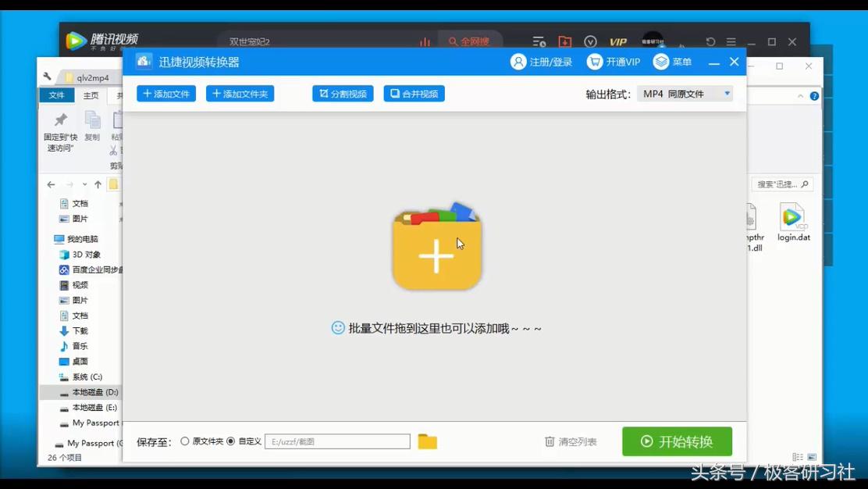The height and width of the screenshot is (489, 868).
Task: Select 下载 in Explorer tree
Action: pos(73,330)
